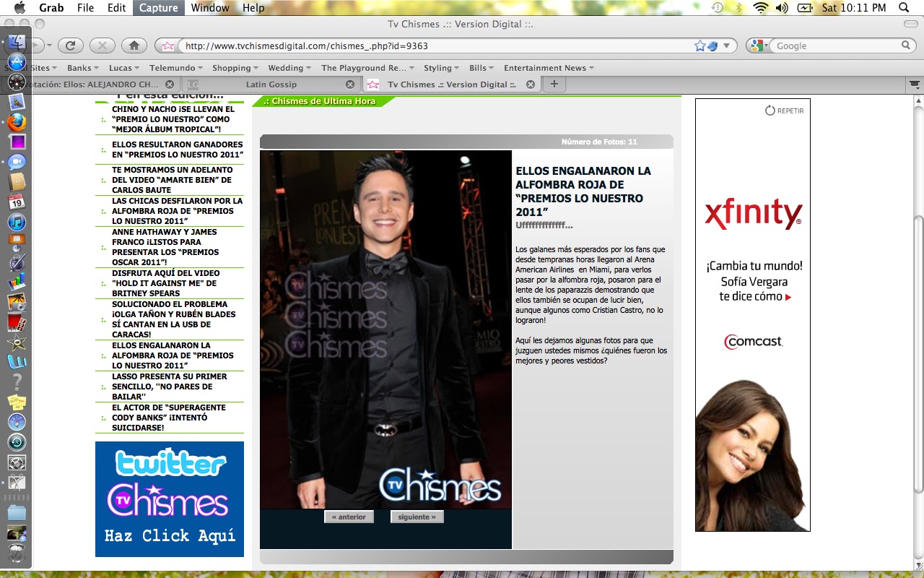Open System Preferences from the Dock

pyautogui.click(x=17, y=462)
